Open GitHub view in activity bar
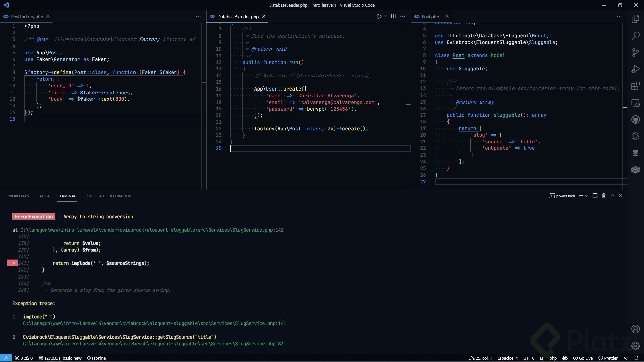Screen dimensions: 644x362 click(x=635, y=120)
